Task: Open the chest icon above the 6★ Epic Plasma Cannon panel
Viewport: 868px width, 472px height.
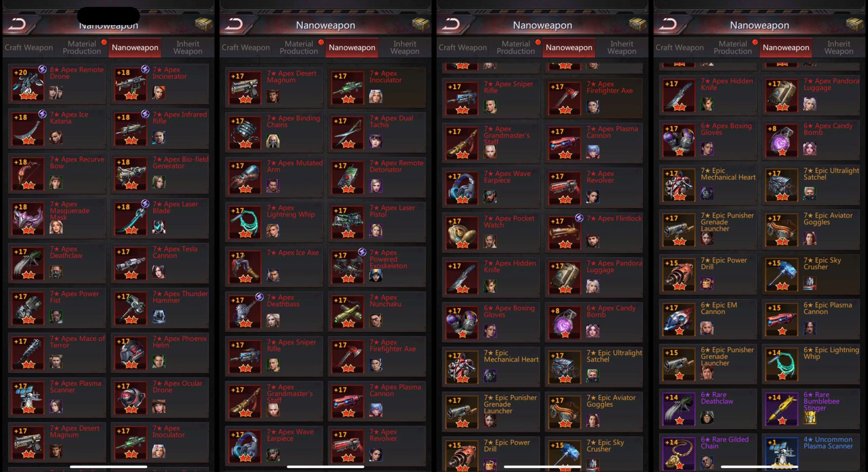Action: tap(854, 24)
